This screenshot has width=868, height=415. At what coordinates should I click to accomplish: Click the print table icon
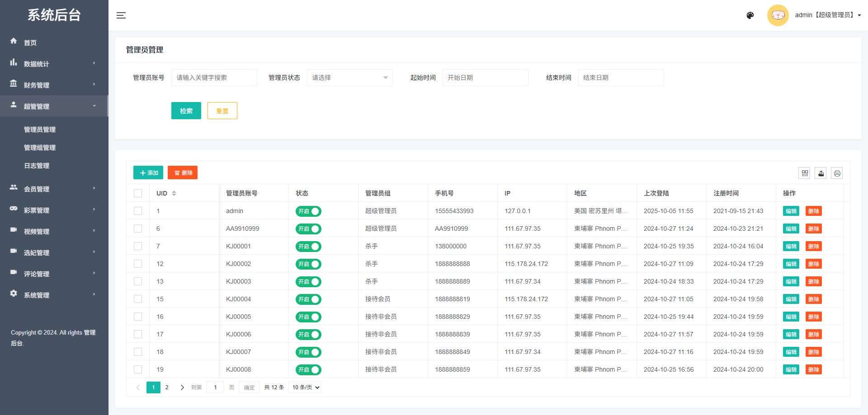click(837, 173)
